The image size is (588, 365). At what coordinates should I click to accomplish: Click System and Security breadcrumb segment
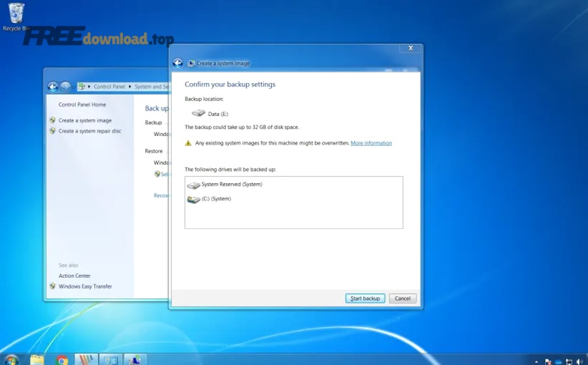coord(152,86)
